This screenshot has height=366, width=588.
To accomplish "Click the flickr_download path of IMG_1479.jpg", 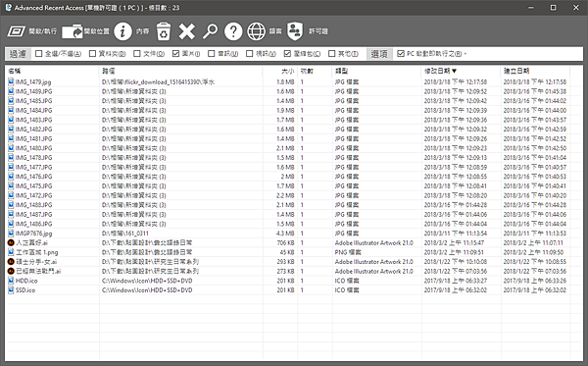I will pyautogui.click(x=158, y=81).
